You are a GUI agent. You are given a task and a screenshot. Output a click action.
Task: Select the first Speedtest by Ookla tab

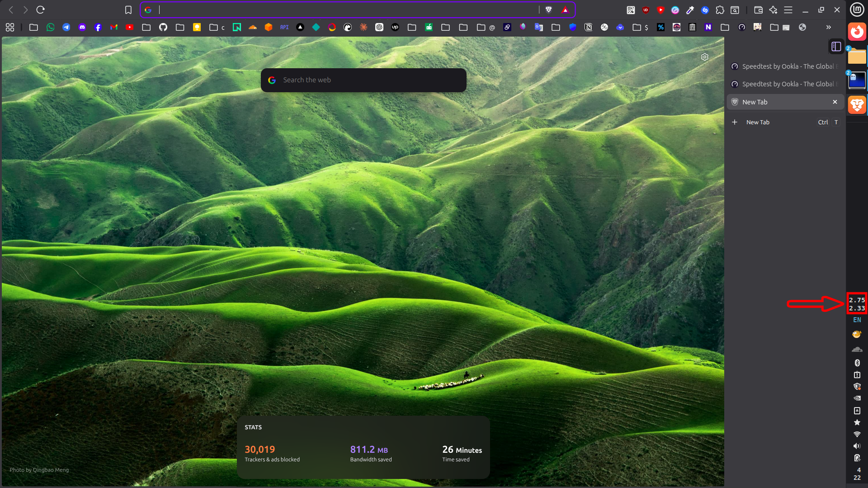(785, 66)
